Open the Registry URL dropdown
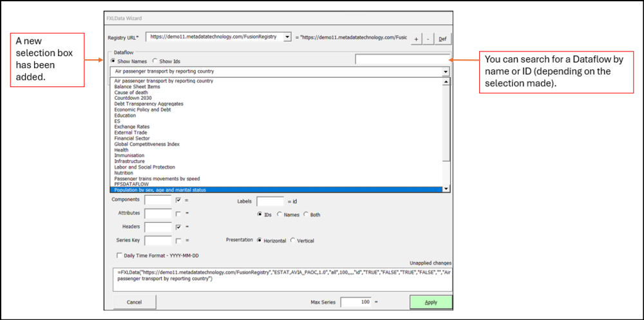The image size is (644, 320). [287, 37]
